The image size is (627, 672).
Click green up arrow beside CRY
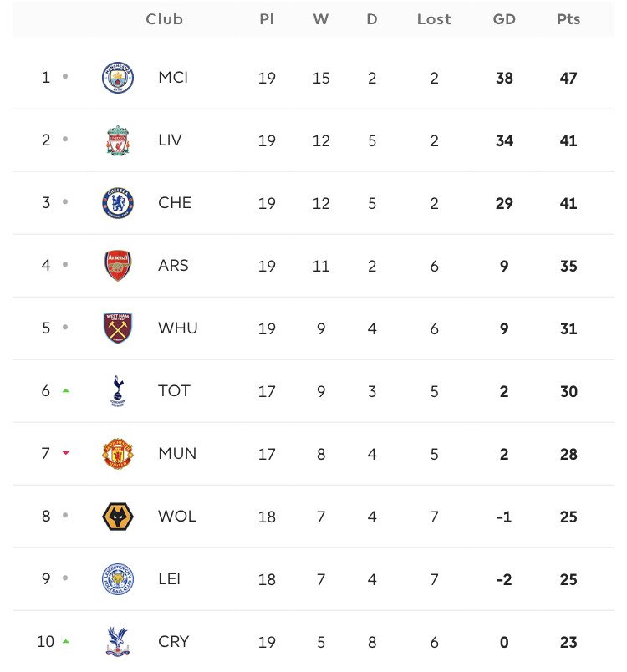tap(65, 641)
